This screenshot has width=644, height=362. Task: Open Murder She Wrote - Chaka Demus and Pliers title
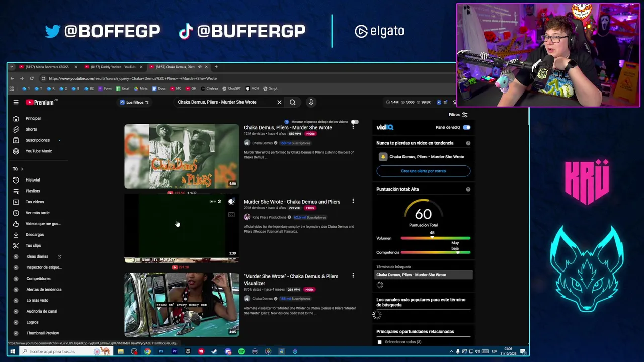point(292,202)
